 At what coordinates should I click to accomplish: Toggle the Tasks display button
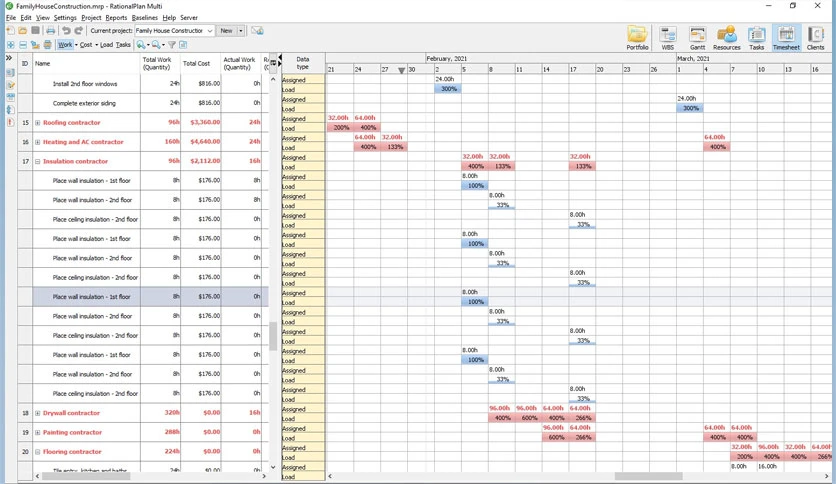pyautogui.click(x=123, y=45)
